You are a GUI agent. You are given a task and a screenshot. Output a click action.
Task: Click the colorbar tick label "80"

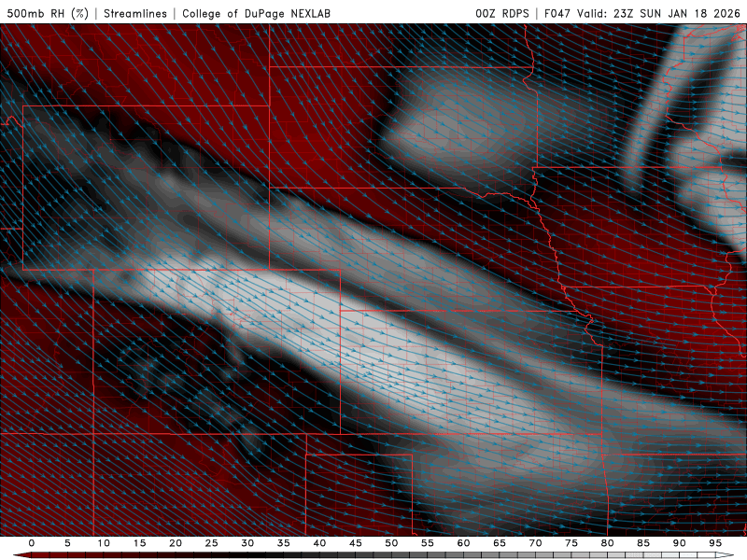point(607,543)
